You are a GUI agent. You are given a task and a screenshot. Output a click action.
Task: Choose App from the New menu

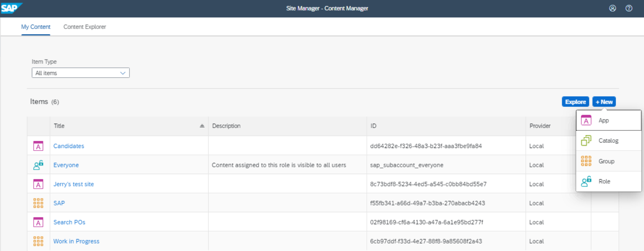(x=609, y=120)
